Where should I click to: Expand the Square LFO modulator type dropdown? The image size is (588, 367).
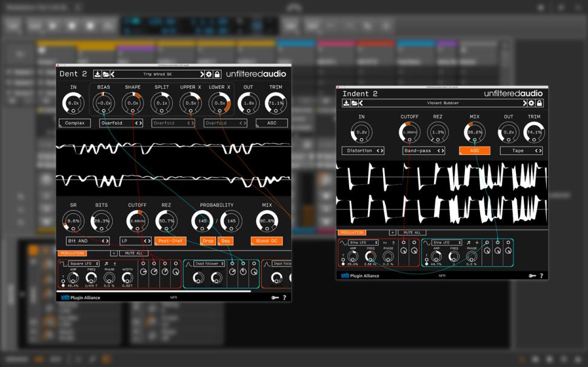(x=84, y=264)
